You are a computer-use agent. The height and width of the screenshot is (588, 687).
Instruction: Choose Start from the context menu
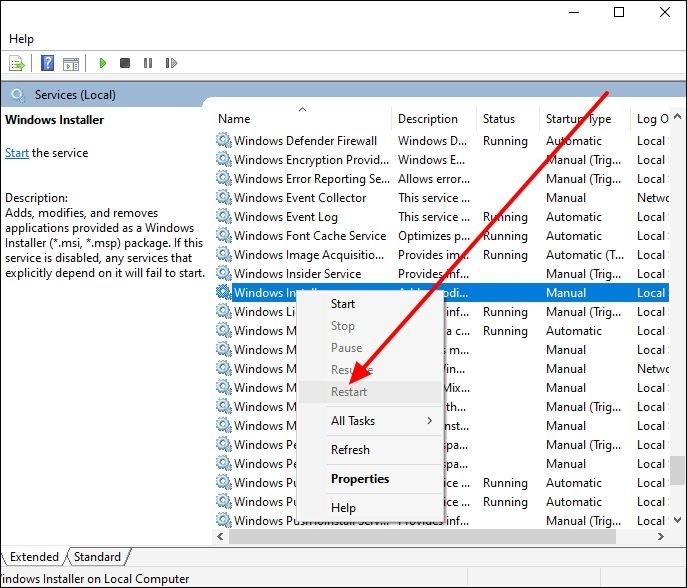[343, 304]
